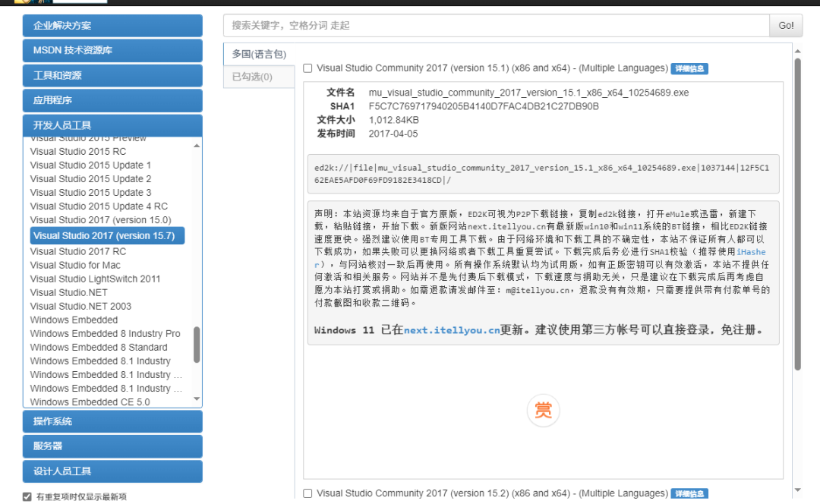Expand the 操作系统 category
820x504 pixels.
(112, 421)
